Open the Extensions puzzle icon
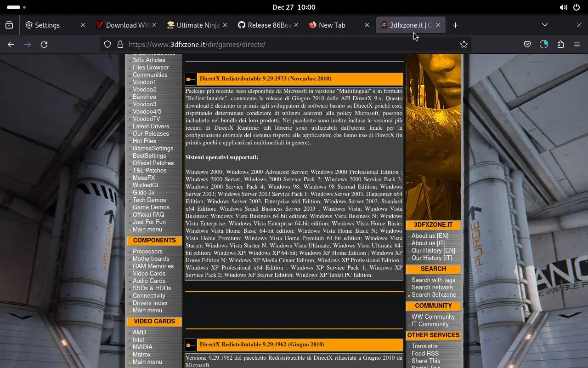Image resolution: width=588 pixels, height=368 pixels. pos(560,44)
